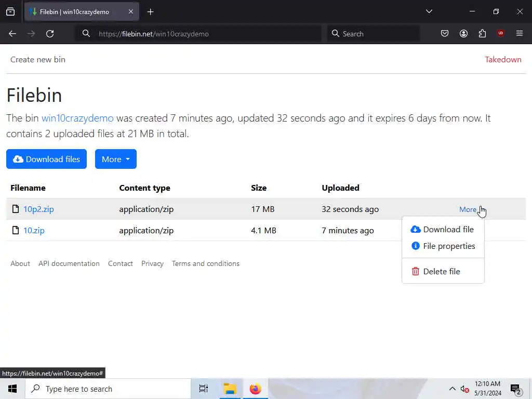Open the 10.zip file link

34,230
